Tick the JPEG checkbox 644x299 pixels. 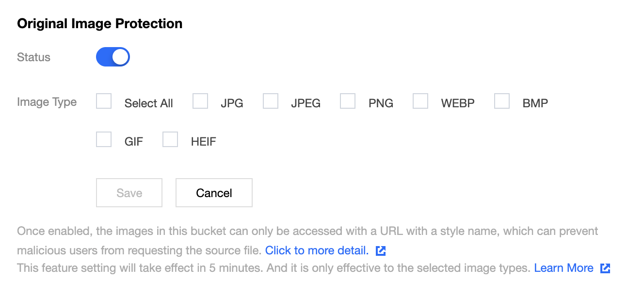pos(271,101)
